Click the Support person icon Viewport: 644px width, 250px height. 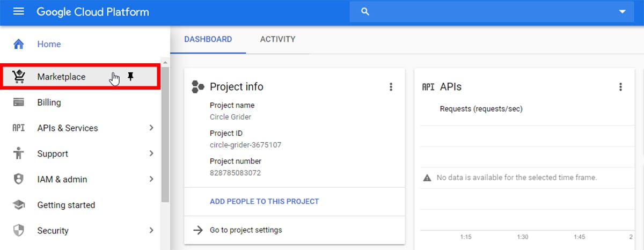click(19, 153)
